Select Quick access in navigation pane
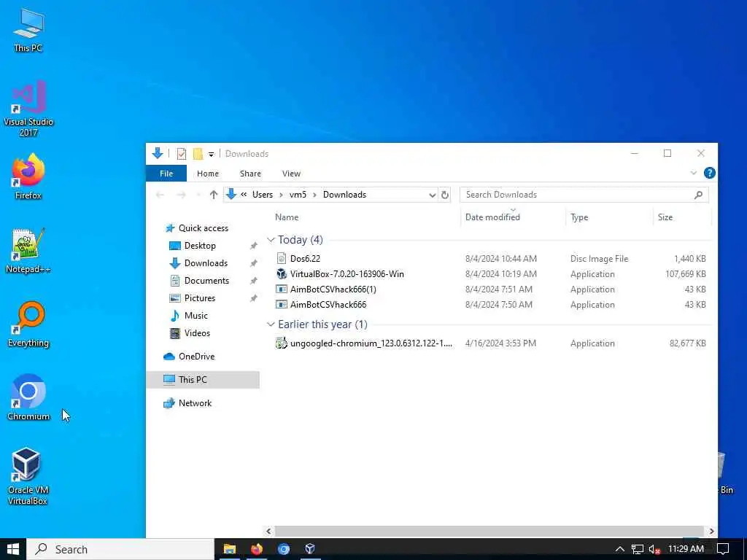 tap(204, 228)
